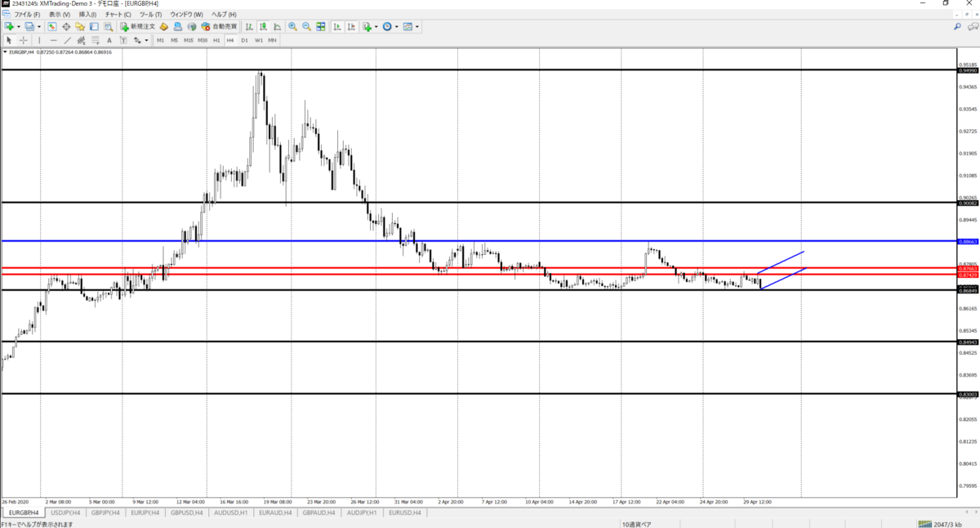Open the Navigator folder-star icon
Screen dimensions: 980x528
tap(80, 26)
